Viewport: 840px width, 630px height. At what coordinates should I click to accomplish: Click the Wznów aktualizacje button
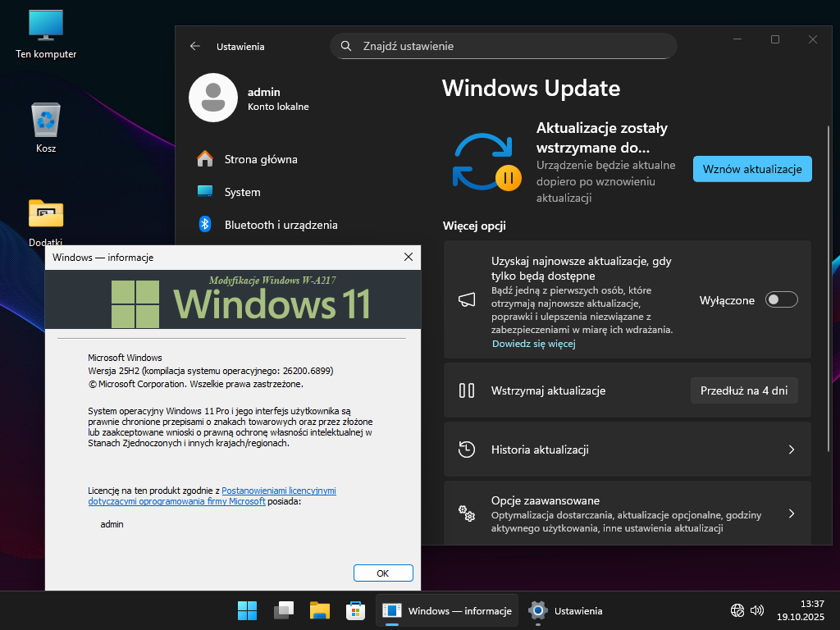tap(751, 169)
